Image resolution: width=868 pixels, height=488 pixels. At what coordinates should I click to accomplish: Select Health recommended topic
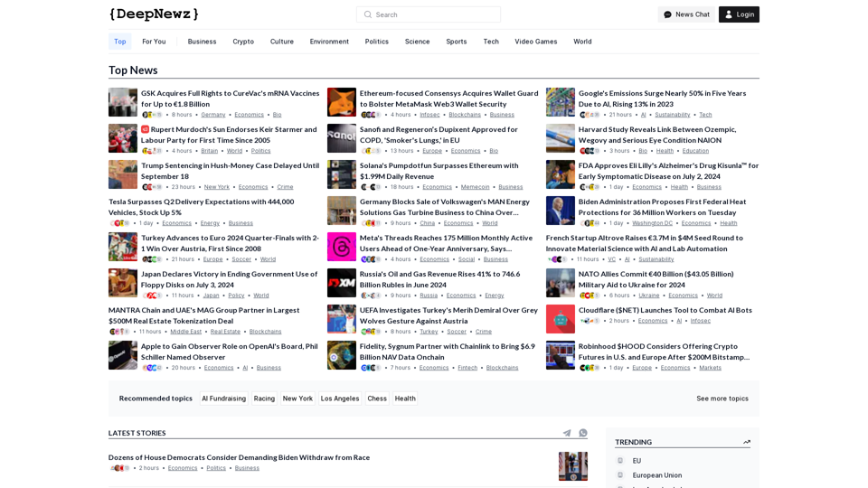click(405, 399)
